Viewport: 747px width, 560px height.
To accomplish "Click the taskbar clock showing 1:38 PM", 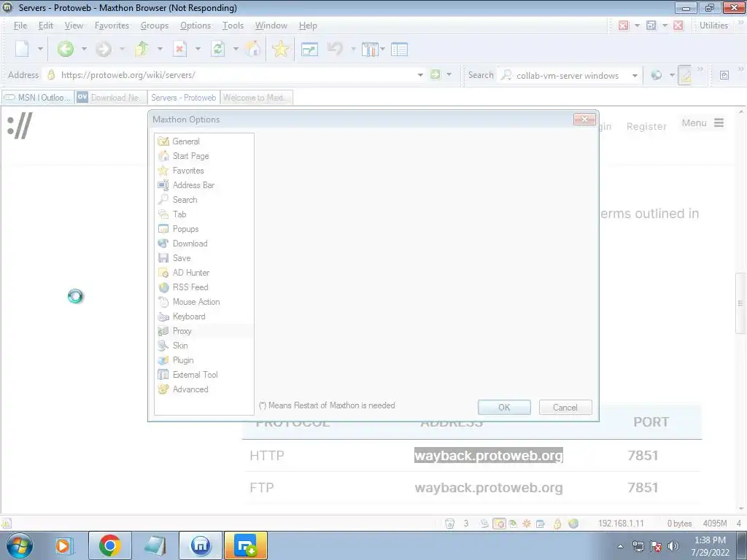I will coord(710,546).
